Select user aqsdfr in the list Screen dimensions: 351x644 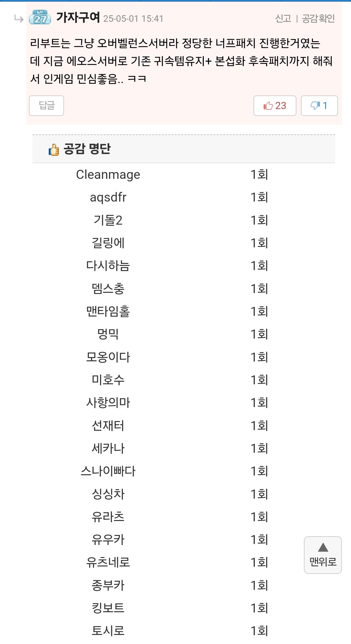click(x=108, y=197)
